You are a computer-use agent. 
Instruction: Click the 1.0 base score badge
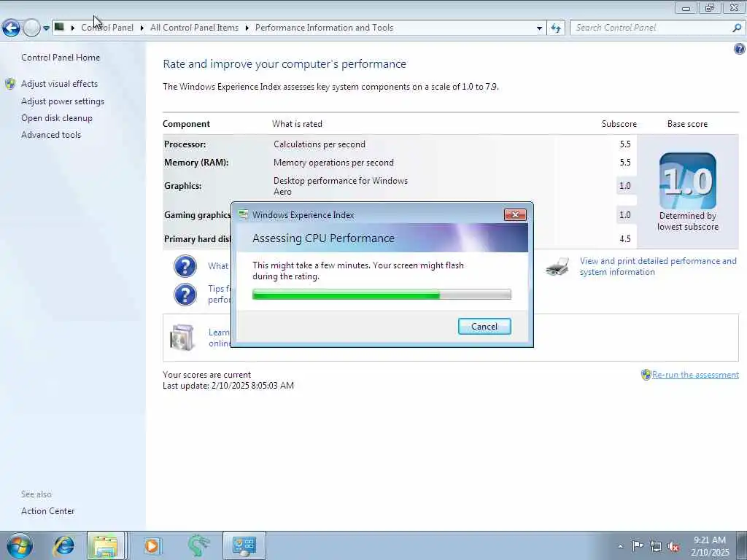click(687, 181)
